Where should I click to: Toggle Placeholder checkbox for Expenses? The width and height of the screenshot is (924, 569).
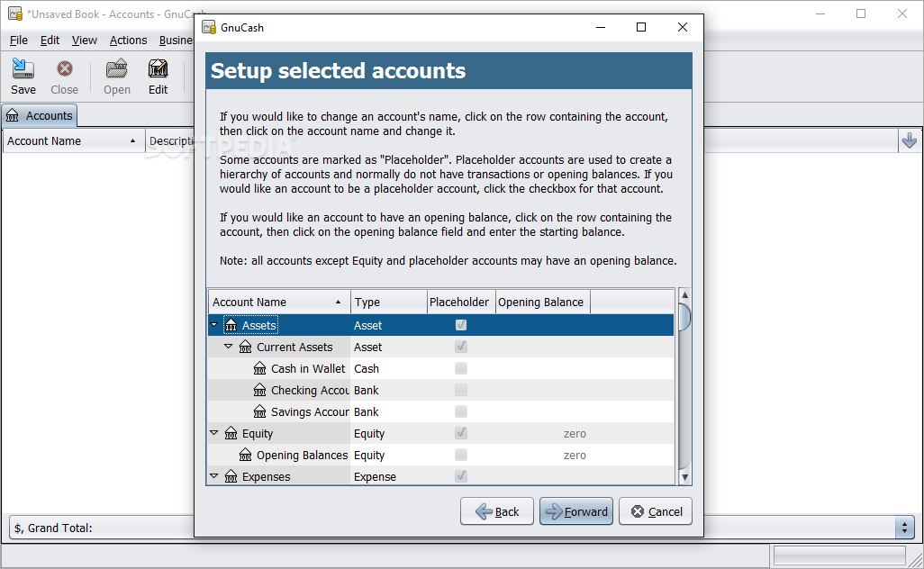[461, 476]
